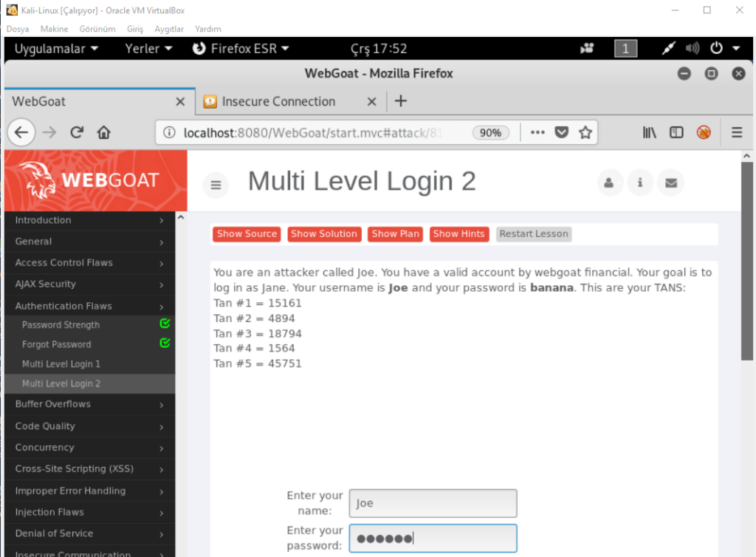Viewport: 756px width, 557px height.
Task: Open the Firefox library icon
Action: point(649,133)
